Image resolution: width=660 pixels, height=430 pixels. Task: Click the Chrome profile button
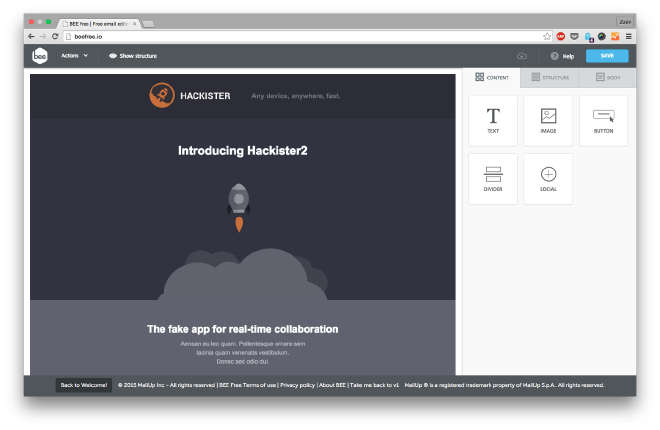(x=625, y=21)
